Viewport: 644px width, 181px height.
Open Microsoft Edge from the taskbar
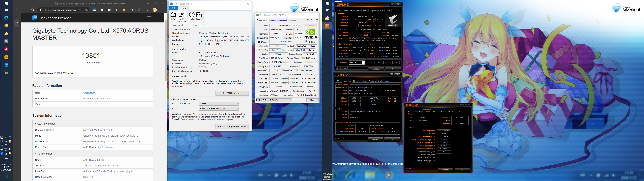6,18
